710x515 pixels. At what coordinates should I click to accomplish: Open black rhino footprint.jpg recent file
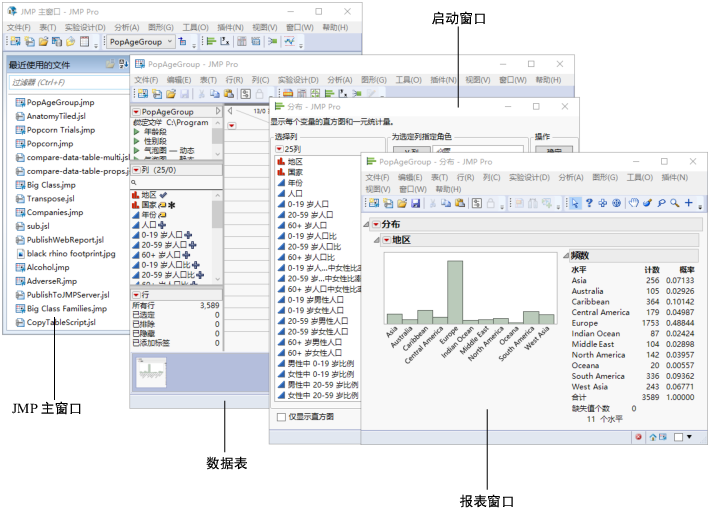[x=71, y=254]
